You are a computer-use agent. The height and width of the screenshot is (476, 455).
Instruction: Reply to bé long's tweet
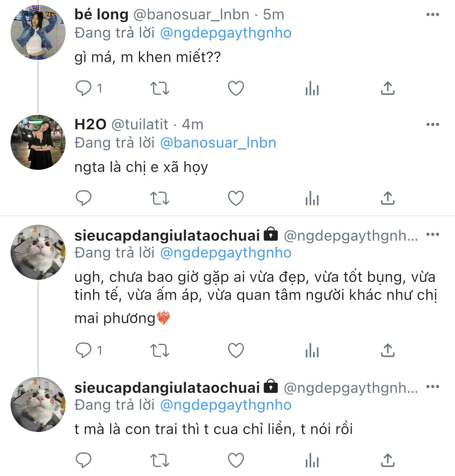(x=84, y=88)
